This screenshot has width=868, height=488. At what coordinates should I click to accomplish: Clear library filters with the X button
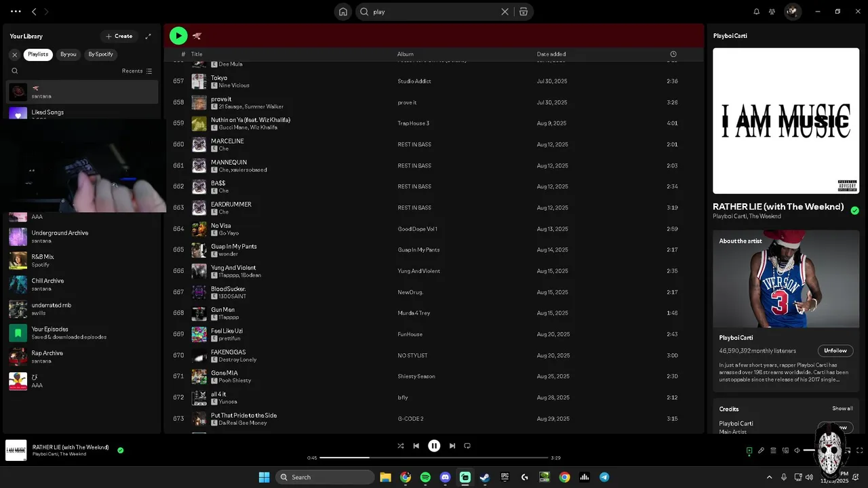(14, 54)
